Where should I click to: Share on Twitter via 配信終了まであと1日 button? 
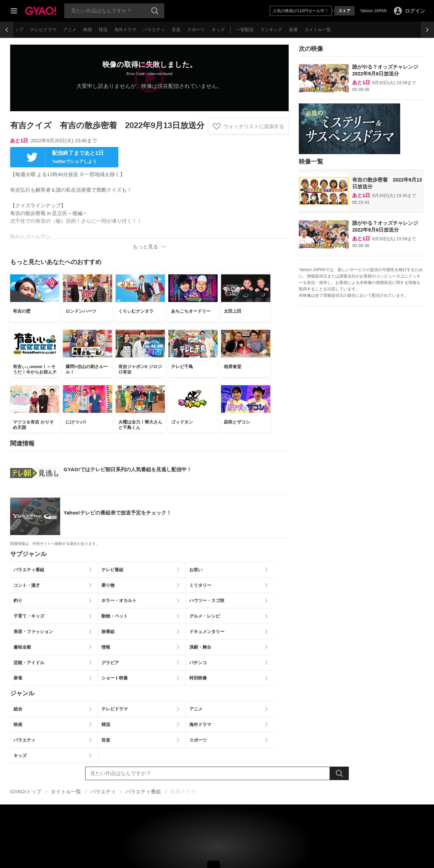(64, 157)
